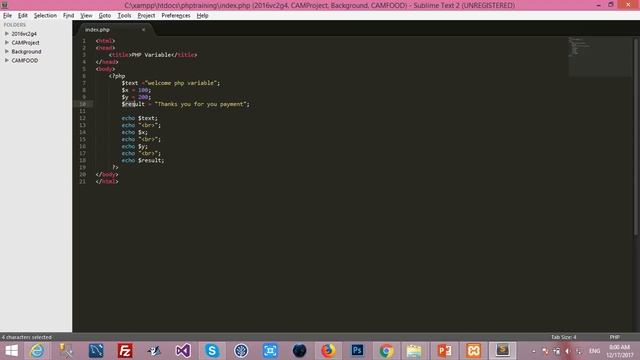Select Sublime Text in the taskbar
640x360 pixels.
coord(502,351)
